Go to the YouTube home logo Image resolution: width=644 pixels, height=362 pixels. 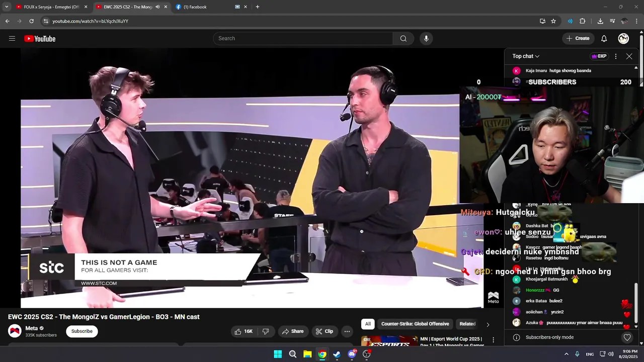[40, 39]
